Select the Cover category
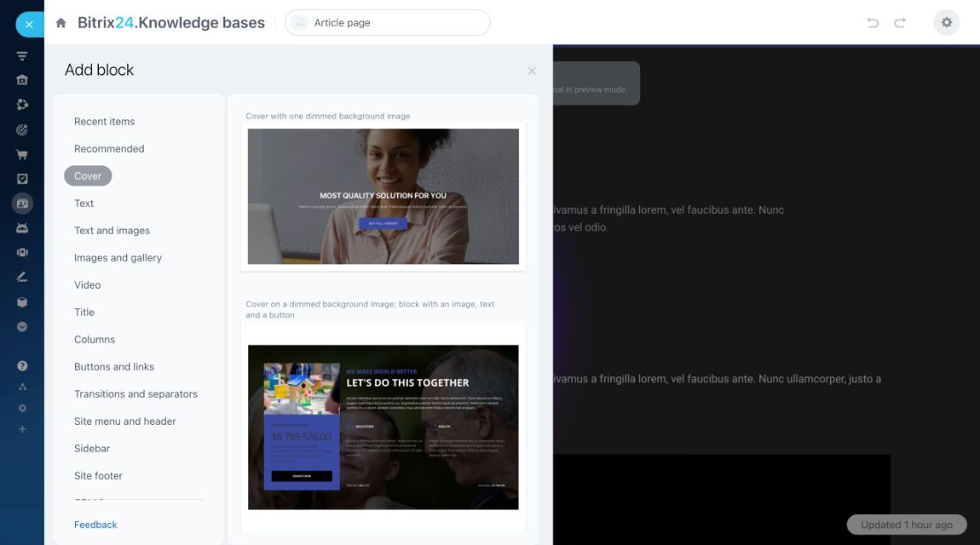 (87, 177)
